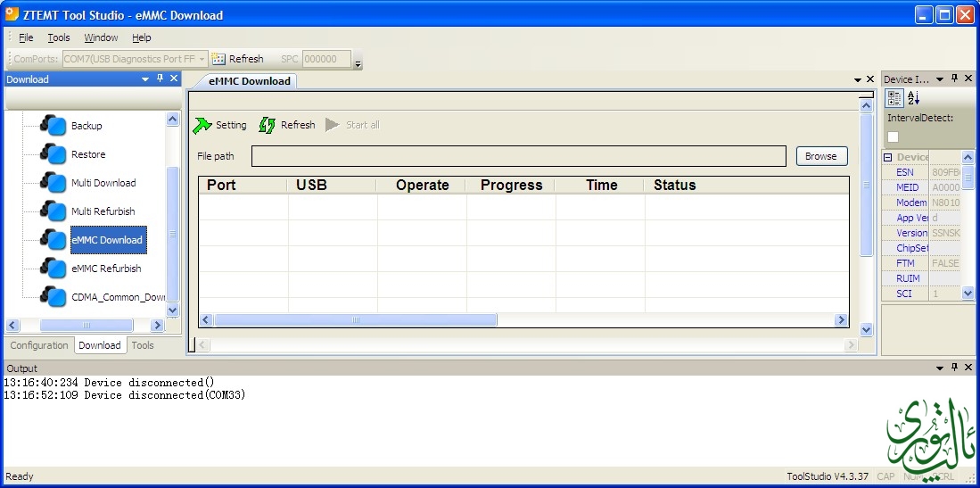Click the eMMC Download tree icon
Image resolution: width=980 pixels, height=488 pixels.
point(54,240)
